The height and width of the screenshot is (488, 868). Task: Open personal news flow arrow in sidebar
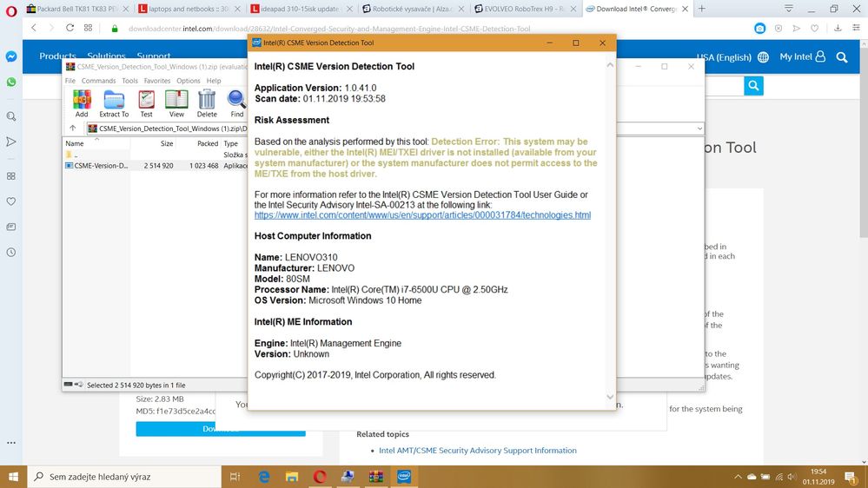pos(11,142)
